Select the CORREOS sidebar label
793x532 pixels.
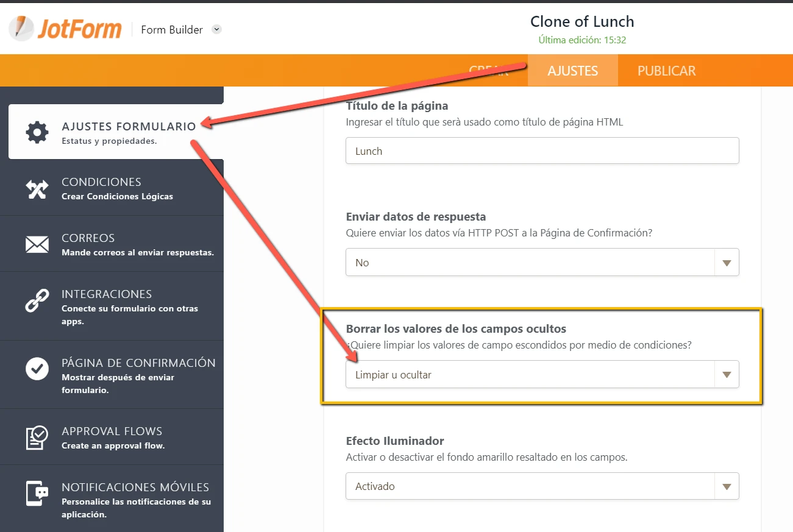[88, 238]
